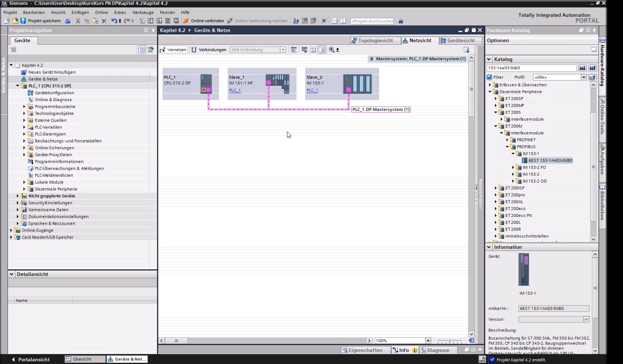Screen dimensions: 623x364
Task: Collapse the PLC_1 [CPU 315-2 DP] node
Action: 18,86
